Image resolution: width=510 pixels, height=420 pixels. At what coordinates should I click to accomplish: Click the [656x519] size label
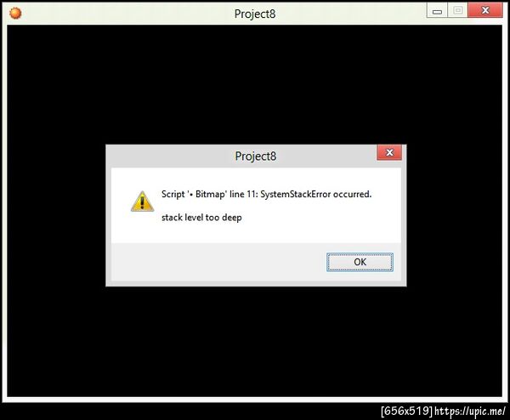406,411
